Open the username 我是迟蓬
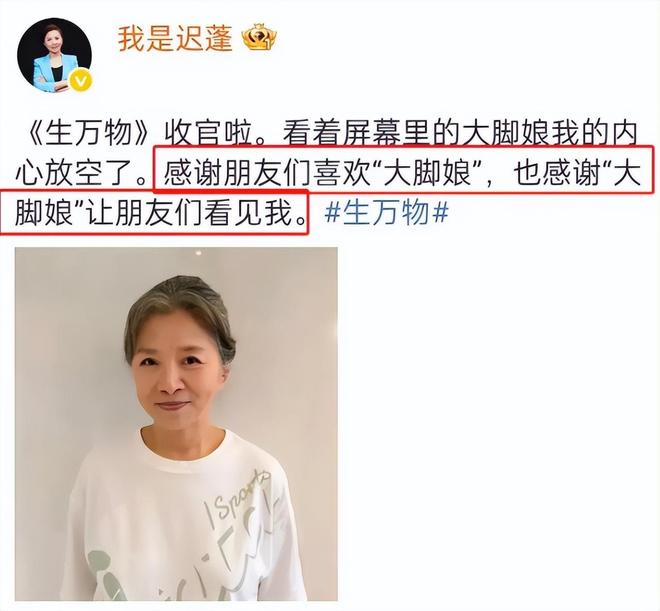This screenshot has width=660, height=611. [175, 39]
